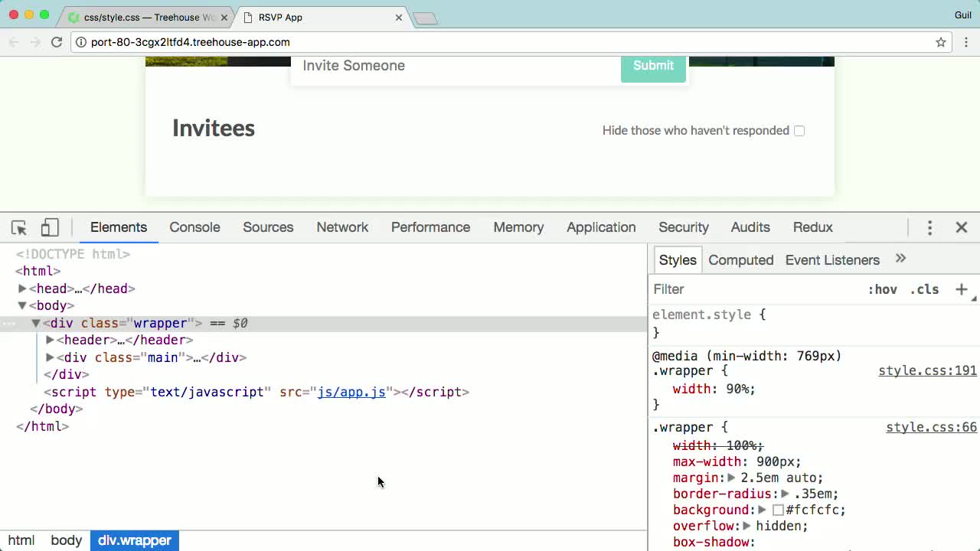Switch to the Computed styles tab
The image size is (980, 551).
740,260
